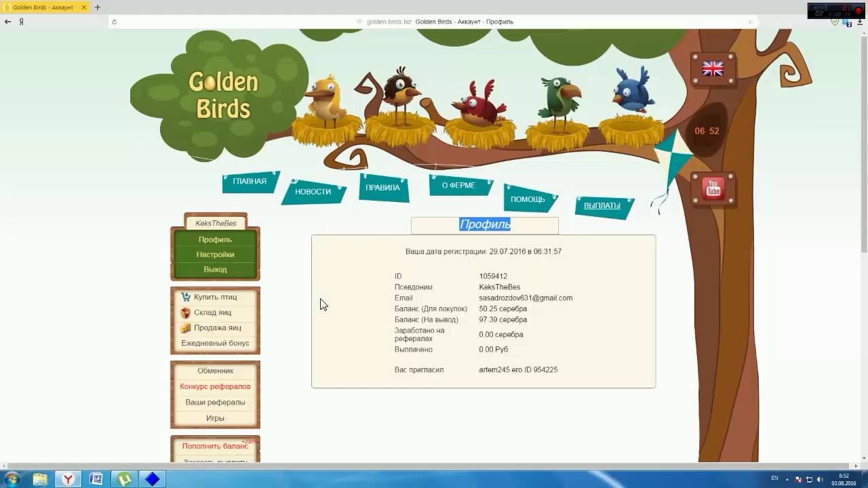
Task: Open Yandex Browser taskbar icon
Action: click(68, 479)
